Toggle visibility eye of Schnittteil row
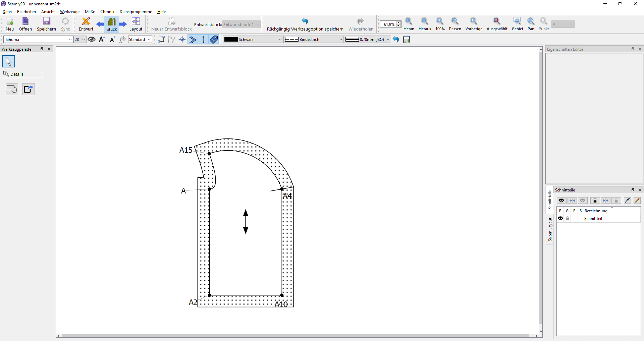Screen dimensions: 644x341 (560, 218)
